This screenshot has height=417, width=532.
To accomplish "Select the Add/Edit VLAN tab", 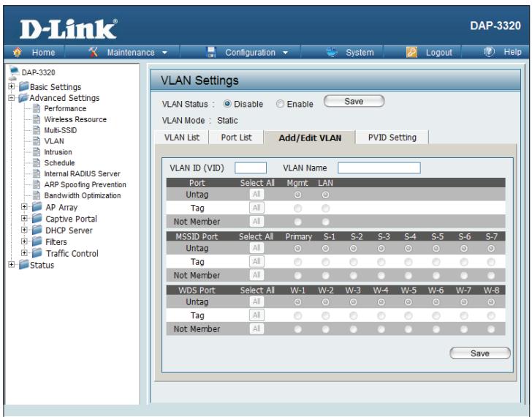I will pos(310,138).
